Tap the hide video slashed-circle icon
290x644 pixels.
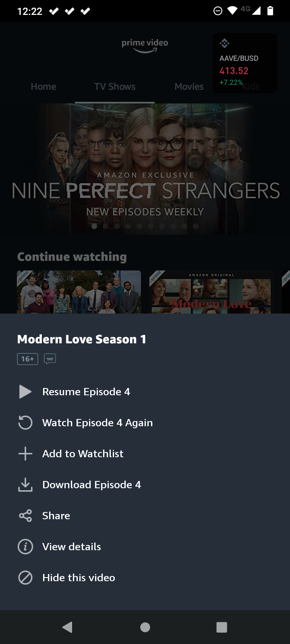point(25,578)
